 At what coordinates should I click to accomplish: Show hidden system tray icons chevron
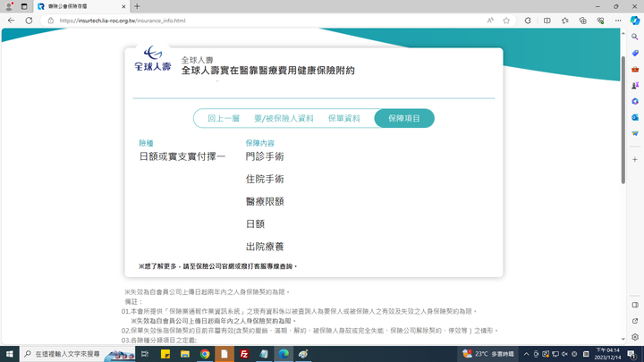526,354
